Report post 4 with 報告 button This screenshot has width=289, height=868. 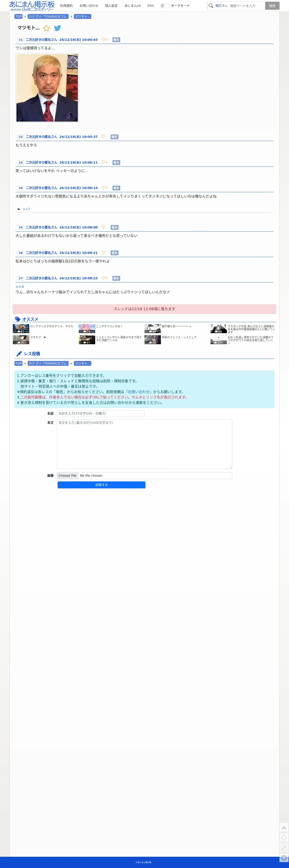[116, 188]
